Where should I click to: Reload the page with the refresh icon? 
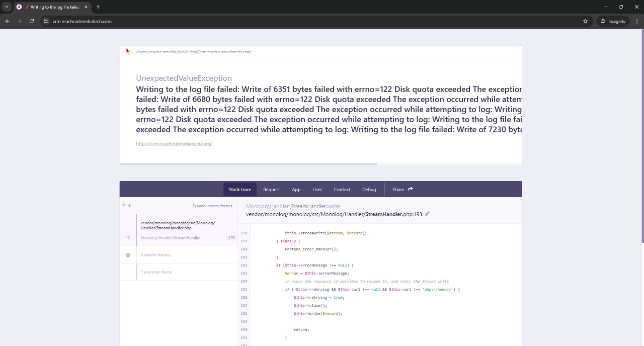(x=32, y=21)
